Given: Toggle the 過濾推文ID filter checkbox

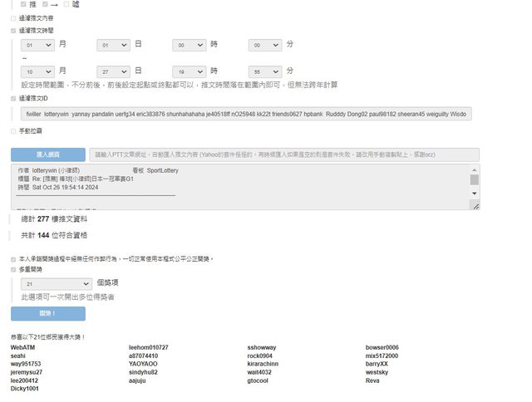Looking at the screenshot, I should coord(13,98).
